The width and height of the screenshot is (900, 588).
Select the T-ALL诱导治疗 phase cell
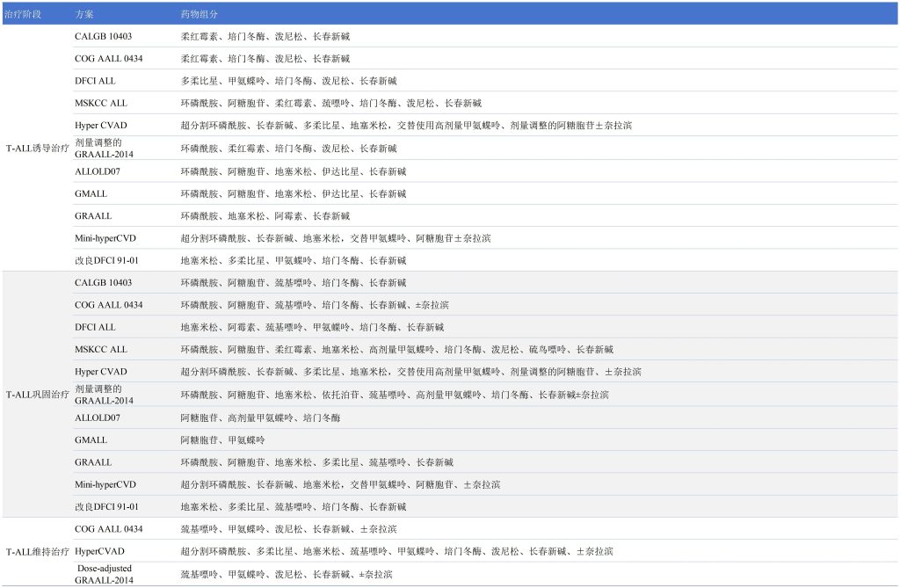point(36,149)
